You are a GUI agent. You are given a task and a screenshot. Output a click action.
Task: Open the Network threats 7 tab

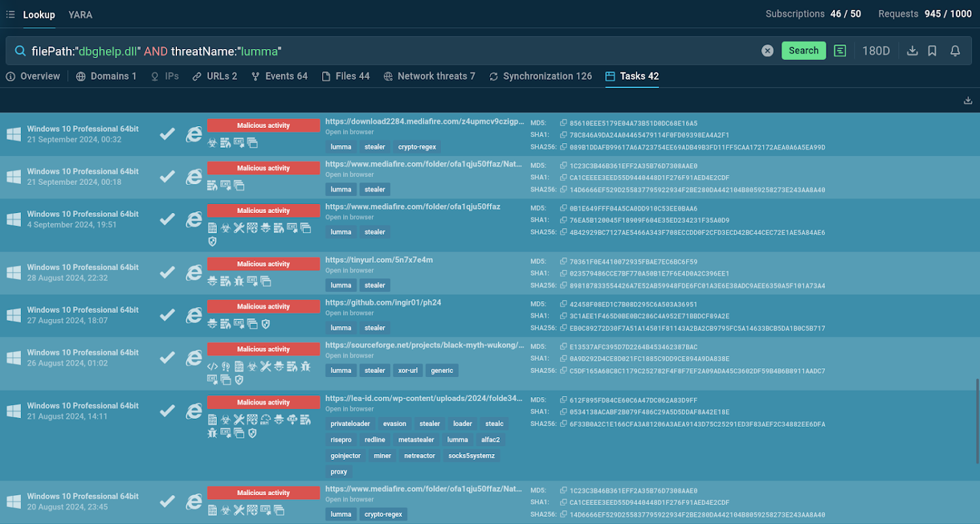(429, 76)
